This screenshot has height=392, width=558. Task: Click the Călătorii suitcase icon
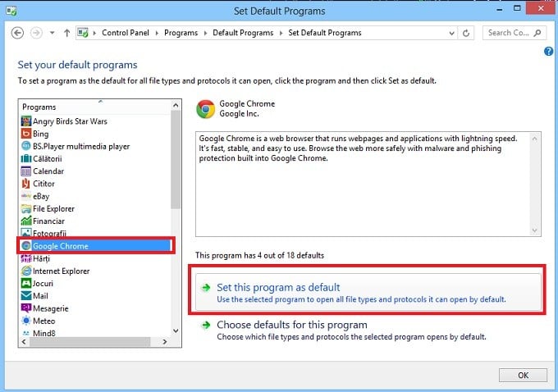[26, 158]
